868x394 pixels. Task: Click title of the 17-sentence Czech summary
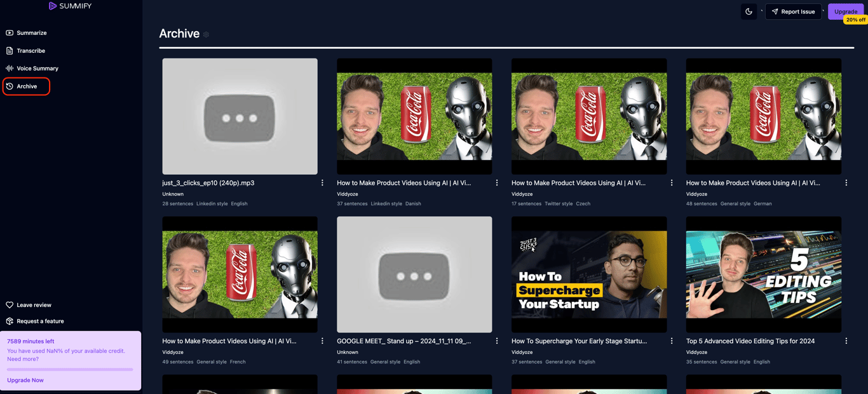pyautogui.click(x=579, y=183)
